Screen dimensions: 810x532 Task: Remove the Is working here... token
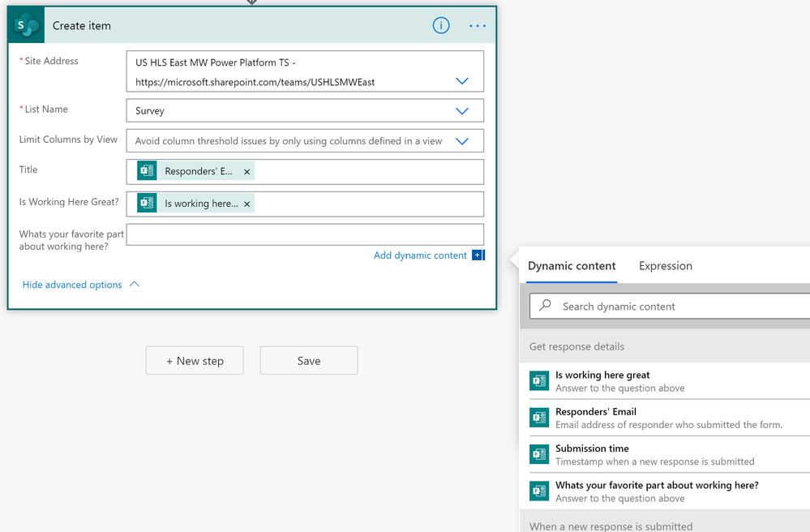coord(247,204)
